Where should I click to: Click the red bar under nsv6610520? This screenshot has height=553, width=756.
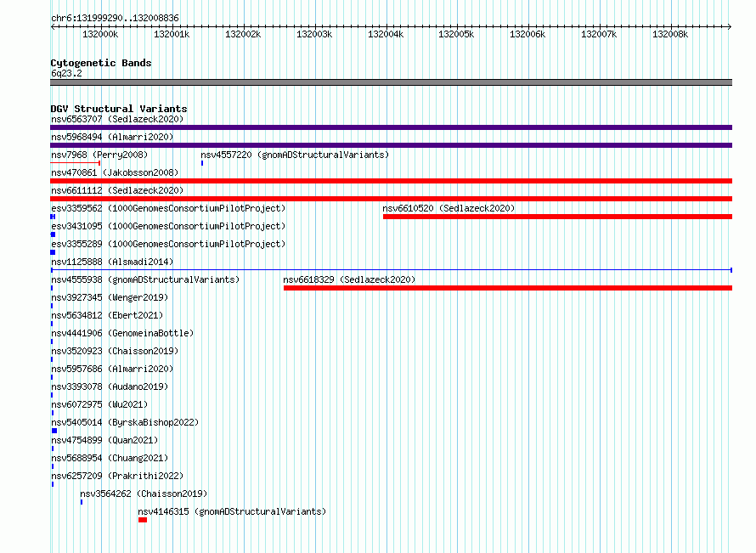(x=557, y=217)
